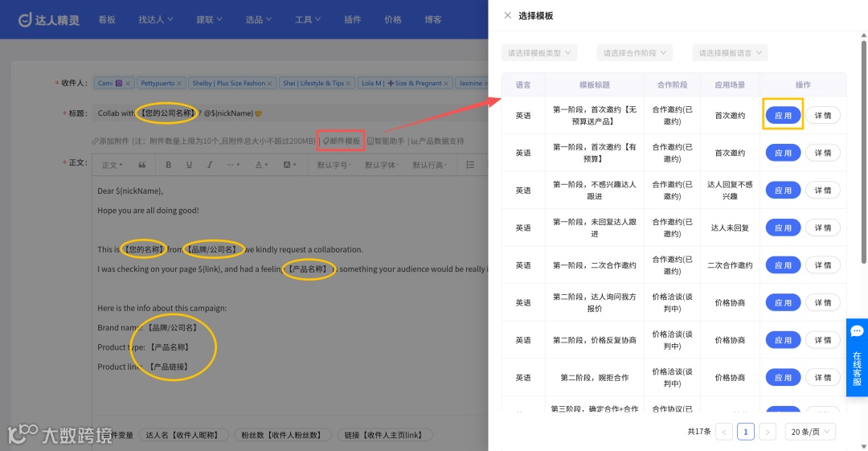Toggle italic formatting in the editor
This screenshot has height=451, width=868.
pyautogui.click(x=209, y=165)
